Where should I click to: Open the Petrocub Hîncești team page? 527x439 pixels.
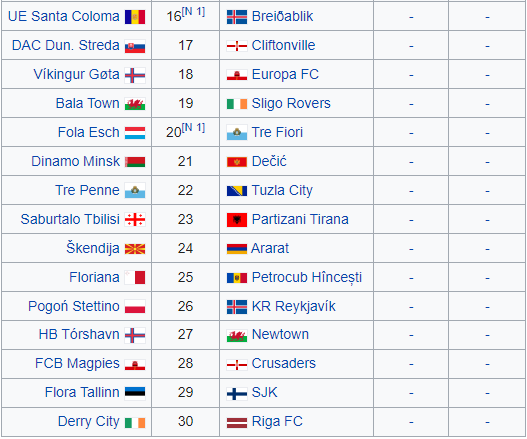point(307,278)
